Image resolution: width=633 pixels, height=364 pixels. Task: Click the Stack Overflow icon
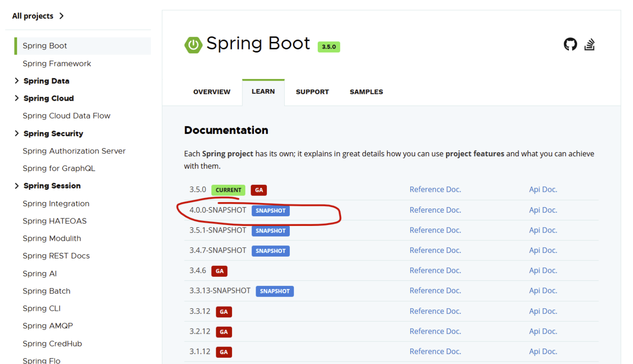click(x=589, y=44)
